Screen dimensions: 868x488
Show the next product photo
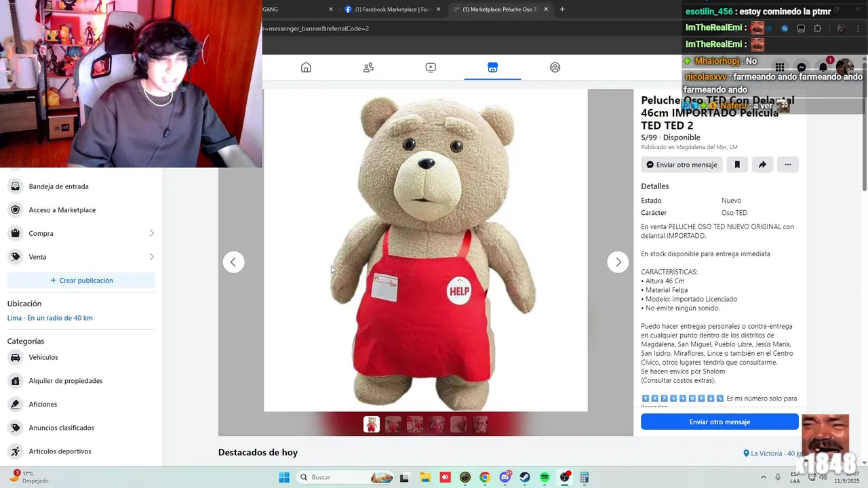pos(618,262)
